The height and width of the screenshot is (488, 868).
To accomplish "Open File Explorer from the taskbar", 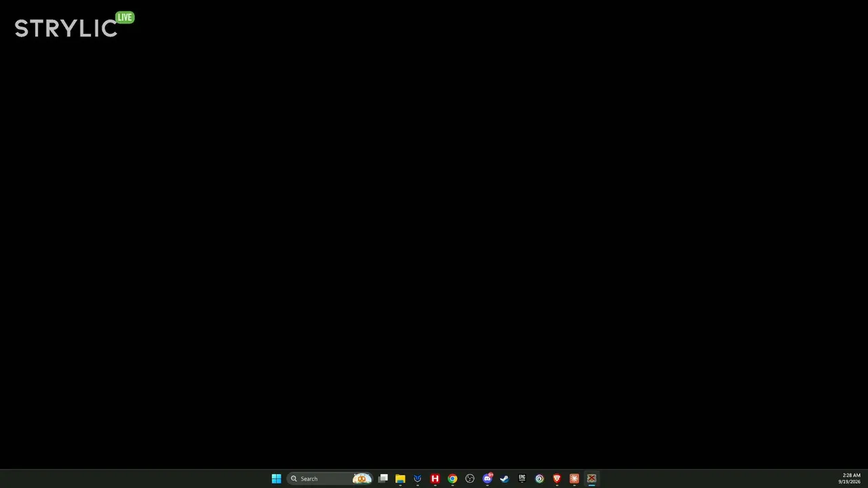I will click(400, 479).
